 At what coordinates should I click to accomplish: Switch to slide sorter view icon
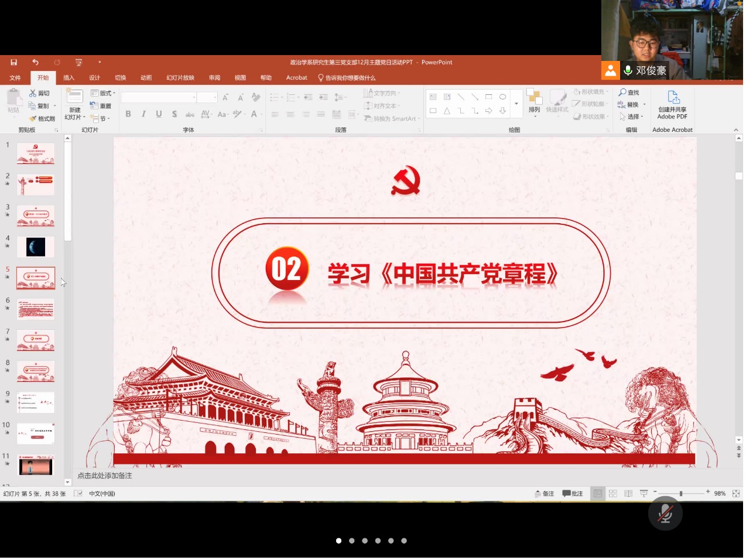tap(613, 494)
